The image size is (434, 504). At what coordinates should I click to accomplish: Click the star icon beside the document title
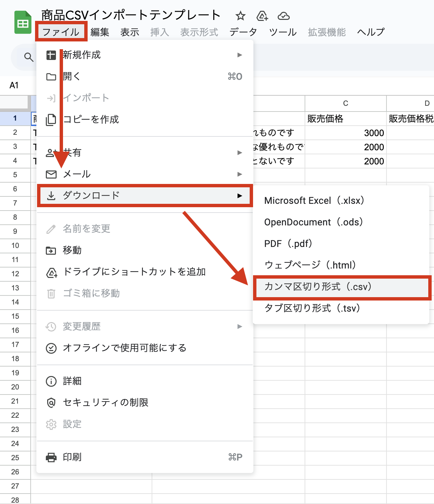pos(240,16)
